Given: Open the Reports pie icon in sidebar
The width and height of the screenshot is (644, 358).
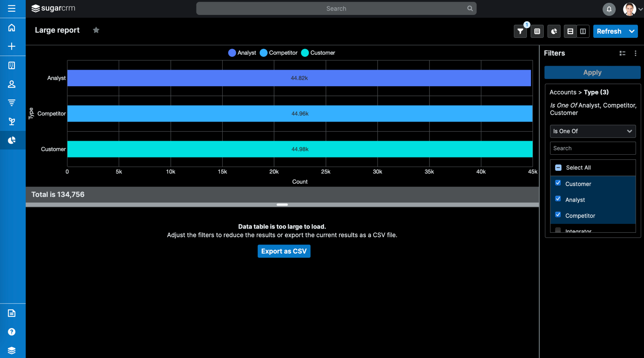Looking at the screenshot, I should pyautogui.click(x=12, y=140).
